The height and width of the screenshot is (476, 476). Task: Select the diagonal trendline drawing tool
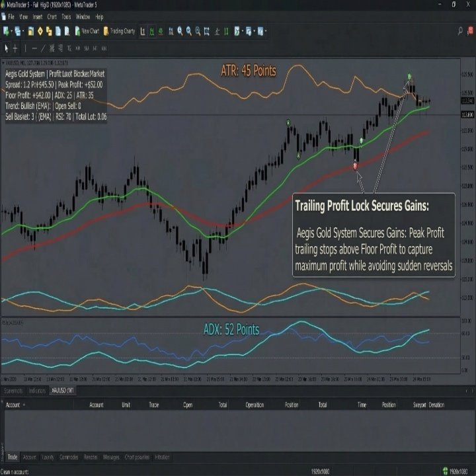click(43, 48)
